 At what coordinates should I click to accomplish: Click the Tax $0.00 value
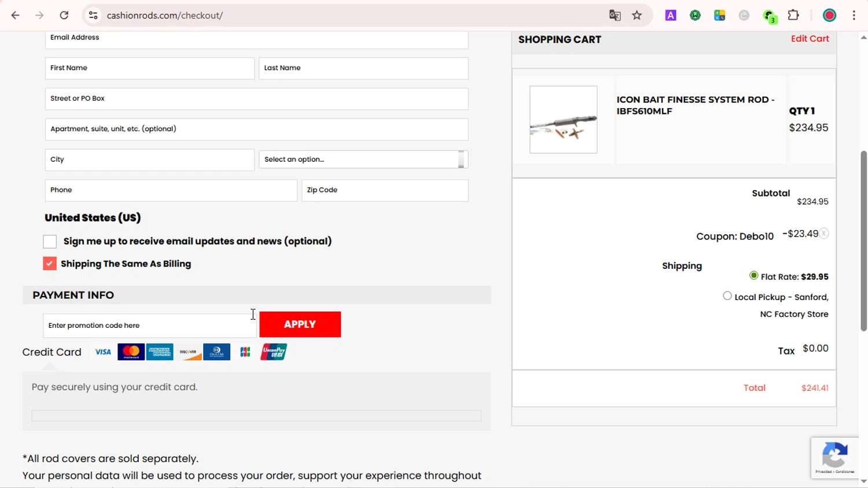pos(815,349)
